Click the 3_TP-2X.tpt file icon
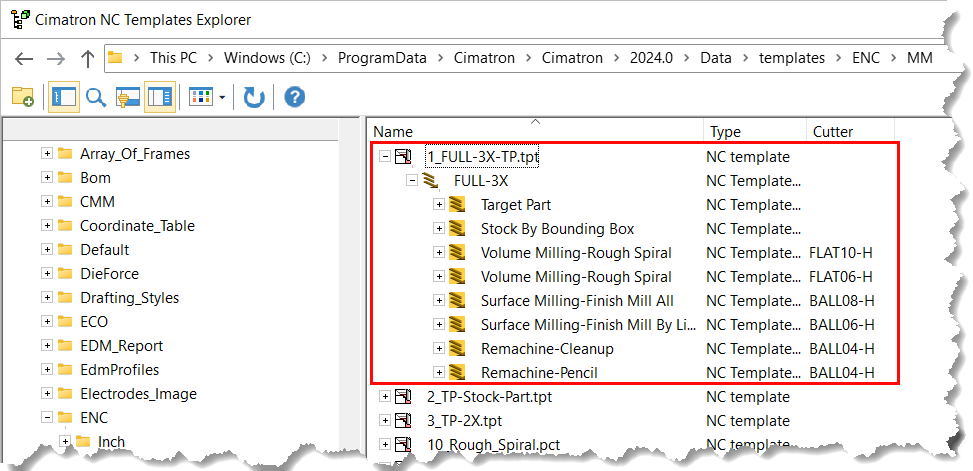This screenshot has width=973, height=471. tap(403, 421)
